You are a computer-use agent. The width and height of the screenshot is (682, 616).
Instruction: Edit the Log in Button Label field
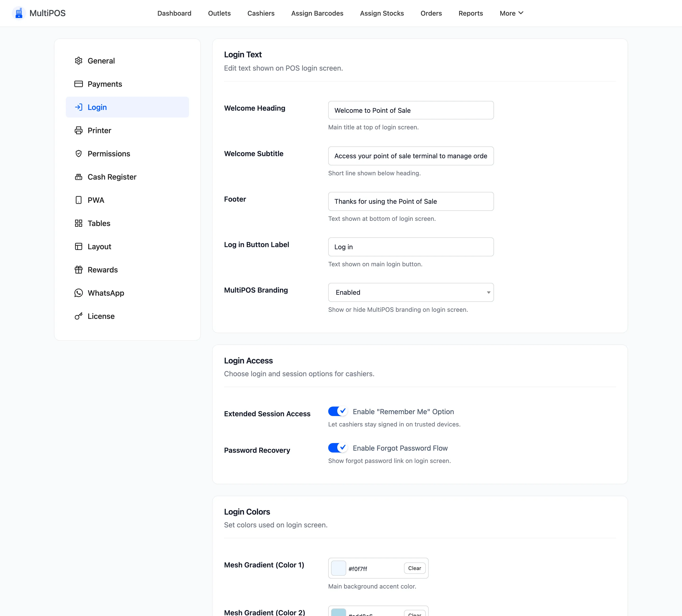[411, 247]
